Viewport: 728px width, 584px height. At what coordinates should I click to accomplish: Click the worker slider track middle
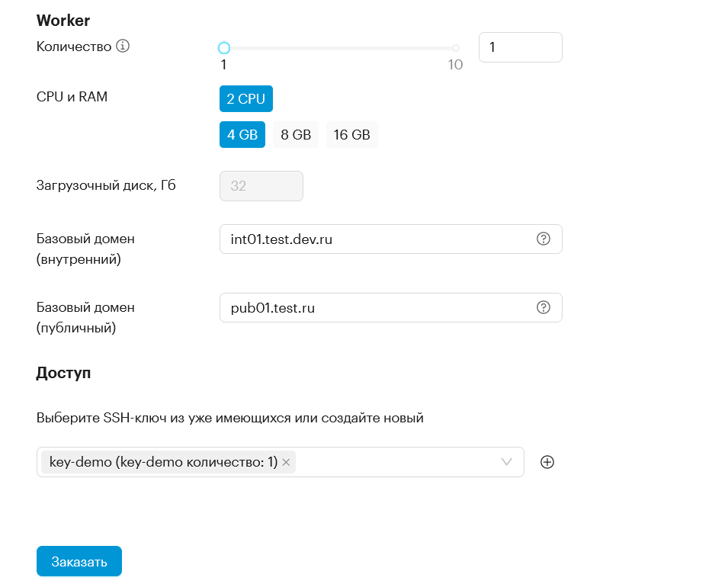point(340,48)
